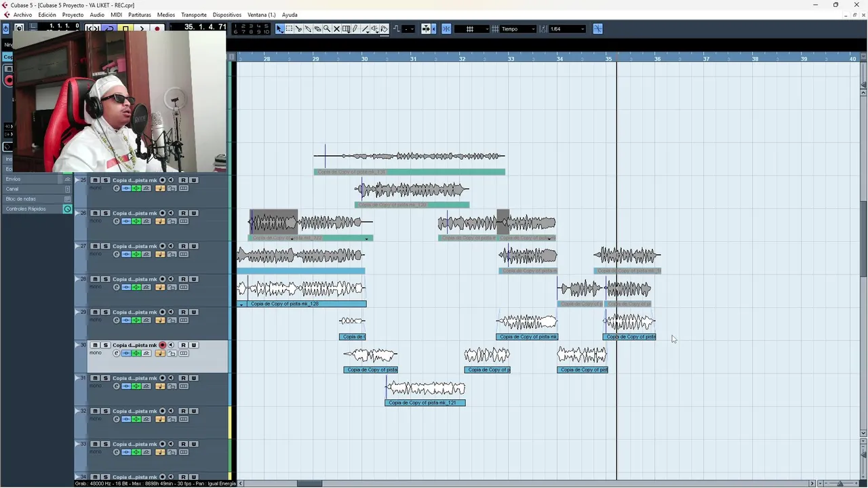Open the Audio menu
The height and width of the screenshot is (488, 868).
click(x=97, y=15)
